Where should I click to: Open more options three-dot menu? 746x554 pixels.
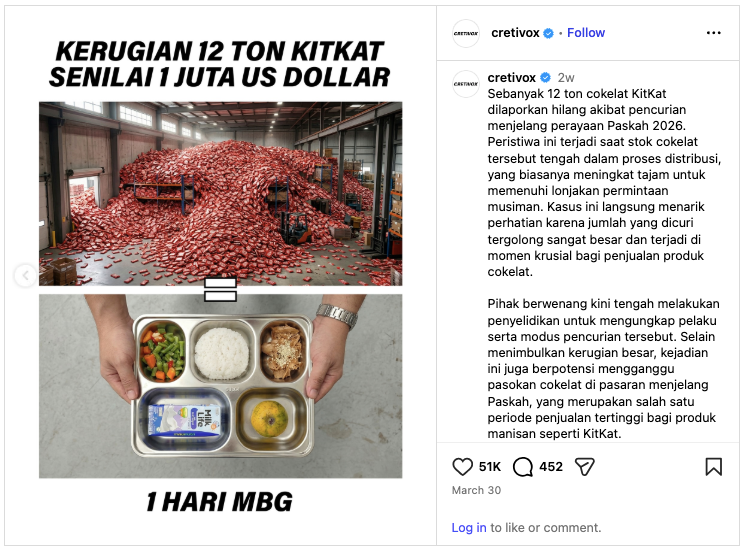[713, 33]
